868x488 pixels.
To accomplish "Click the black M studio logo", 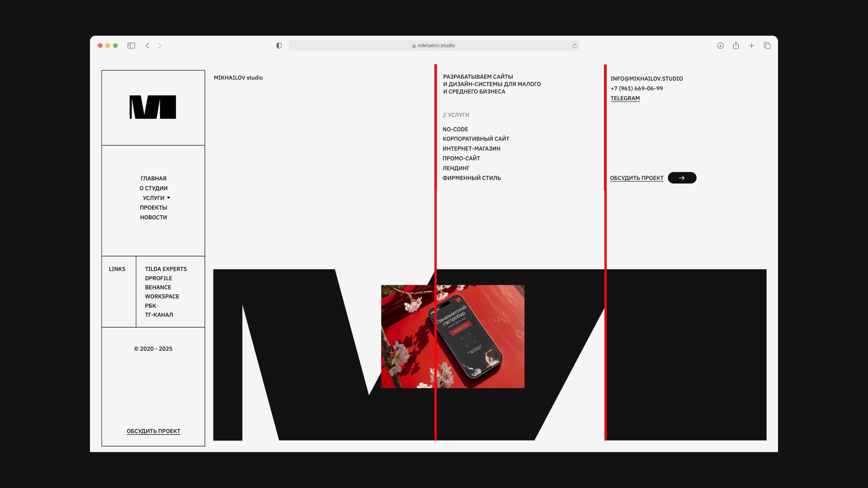I will pyautogui.click(x=153, y=107).
